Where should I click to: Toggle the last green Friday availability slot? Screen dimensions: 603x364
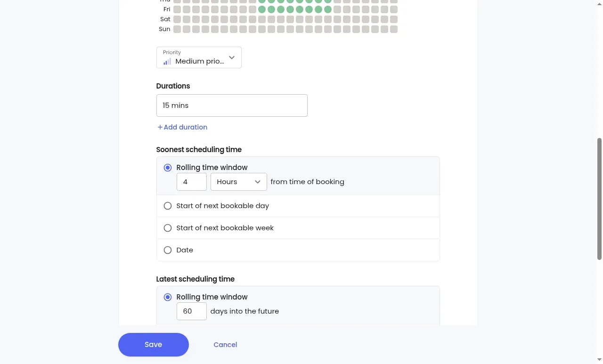[328, 9]
